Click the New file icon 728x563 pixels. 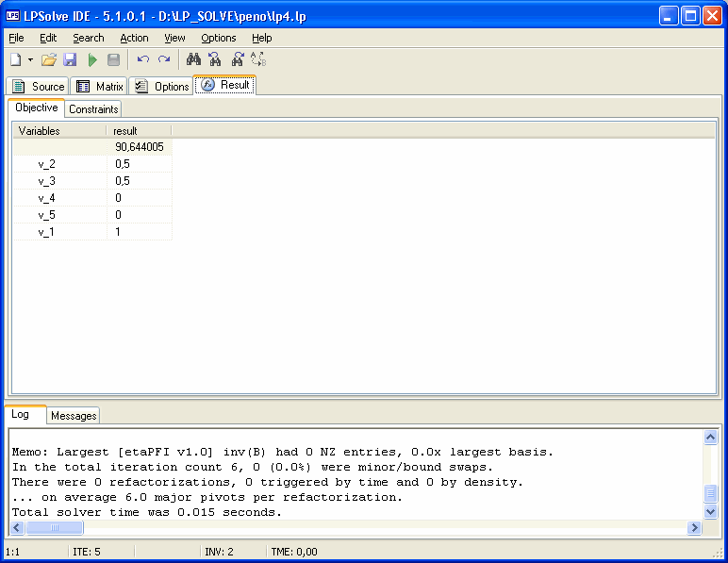(x=15, y=59)
